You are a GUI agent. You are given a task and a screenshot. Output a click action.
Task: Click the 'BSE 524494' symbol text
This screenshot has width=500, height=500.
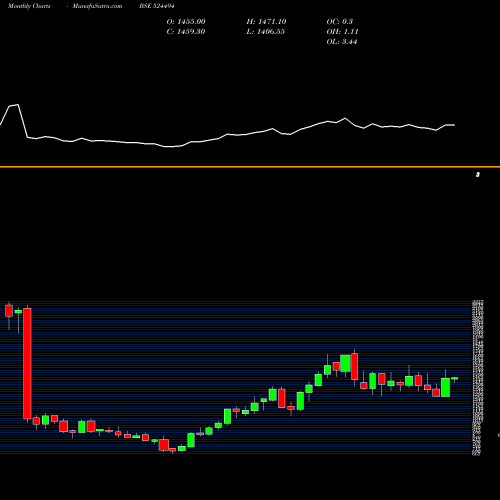[x=157, y=6]
